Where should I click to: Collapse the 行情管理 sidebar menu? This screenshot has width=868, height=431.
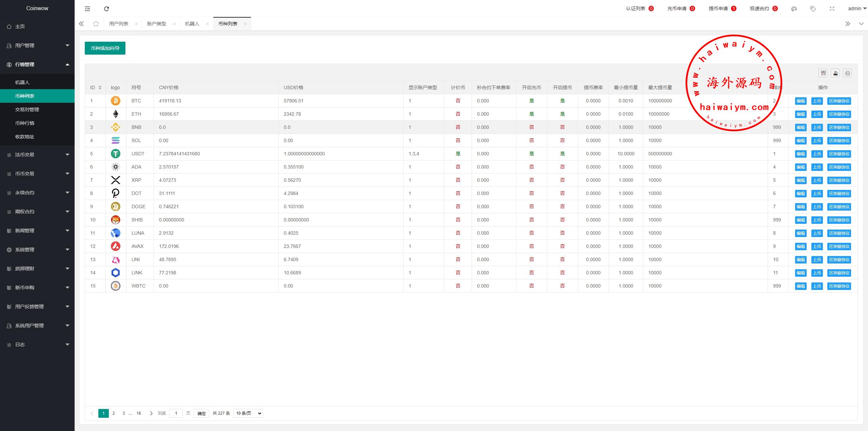click(x=37, y=64)
